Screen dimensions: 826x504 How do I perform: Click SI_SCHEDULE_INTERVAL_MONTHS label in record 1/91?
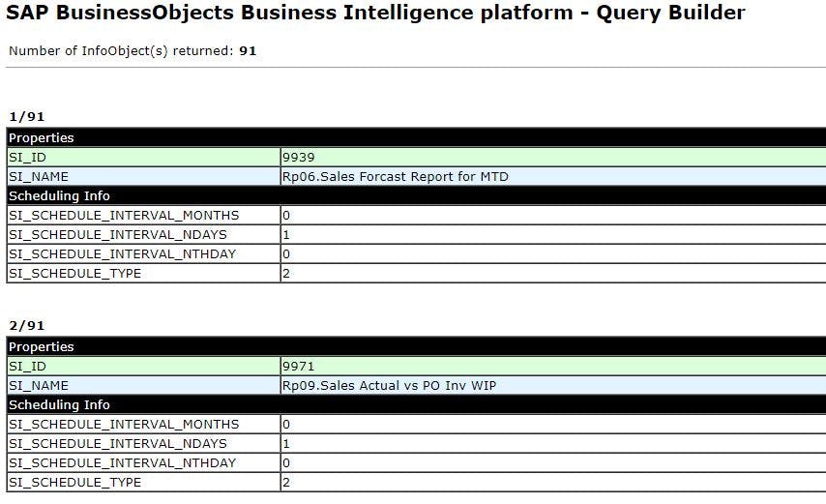(124, 216)
